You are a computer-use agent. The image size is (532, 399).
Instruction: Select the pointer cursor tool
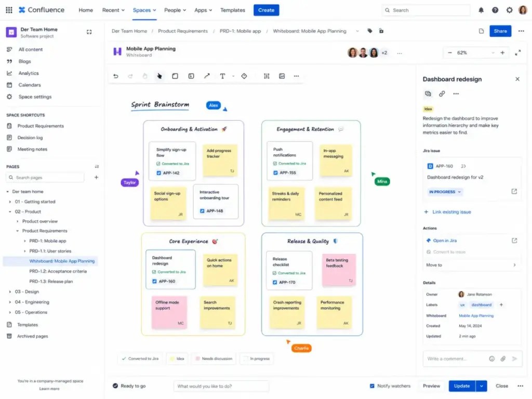click(159, 76)
